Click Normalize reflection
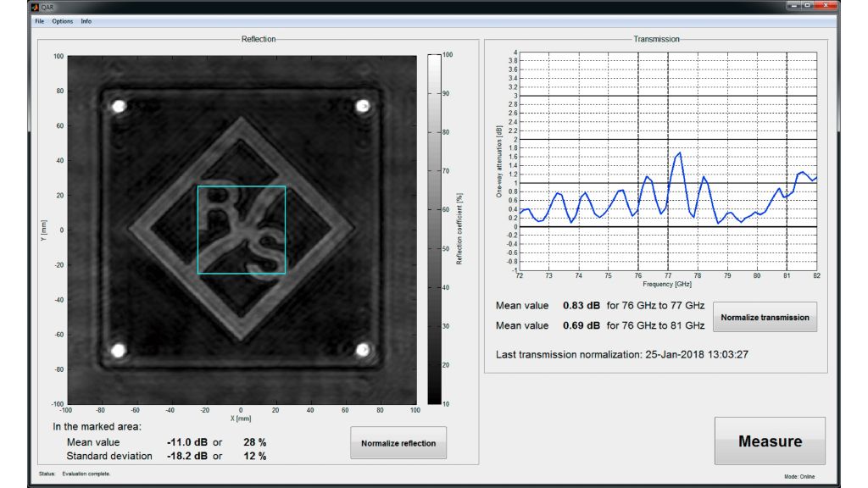This screenshot has width=868, height=488. [398, 442]
